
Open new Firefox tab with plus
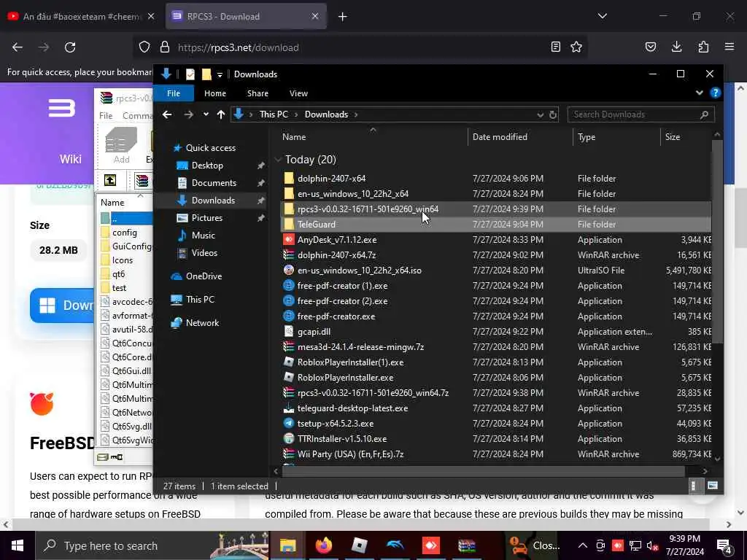coord(343,17)
